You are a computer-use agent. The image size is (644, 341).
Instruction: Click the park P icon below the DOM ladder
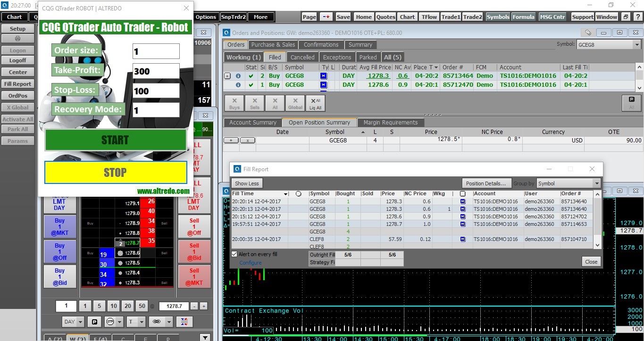pyautogui.click(x=94, y=322)
